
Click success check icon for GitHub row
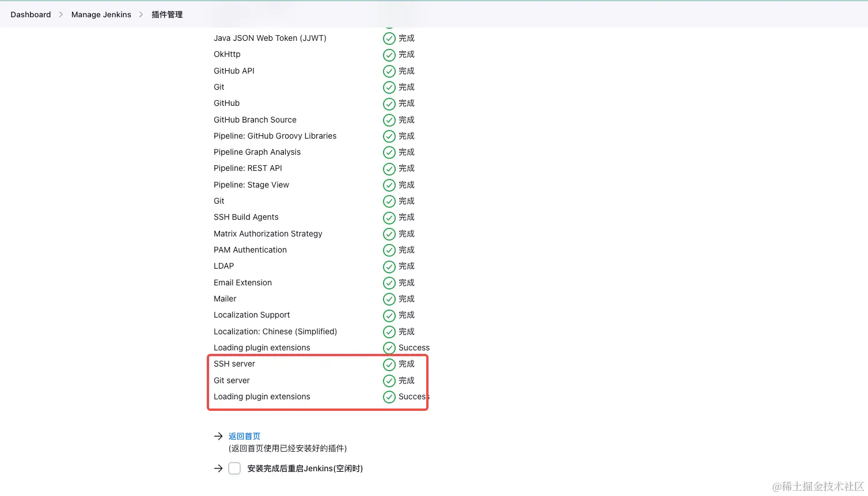pos(389,104)
